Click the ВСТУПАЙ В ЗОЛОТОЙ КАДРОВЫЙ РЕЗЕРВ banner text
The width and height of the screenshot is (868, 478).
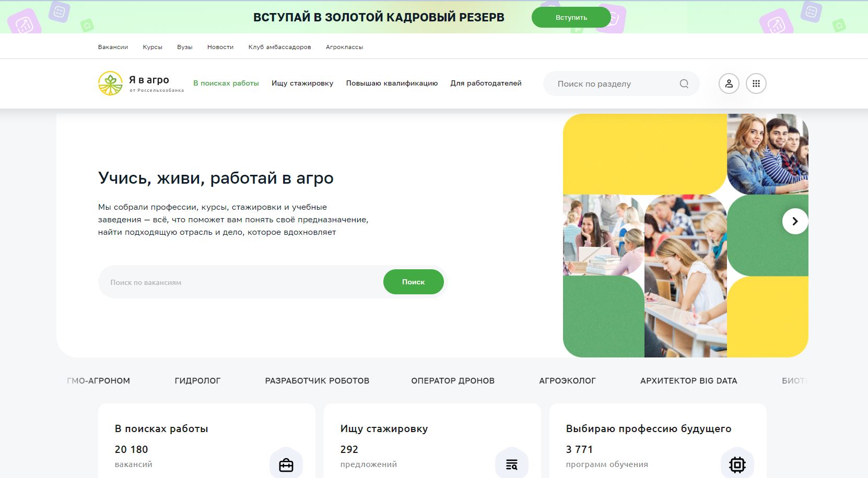[379, 17]
